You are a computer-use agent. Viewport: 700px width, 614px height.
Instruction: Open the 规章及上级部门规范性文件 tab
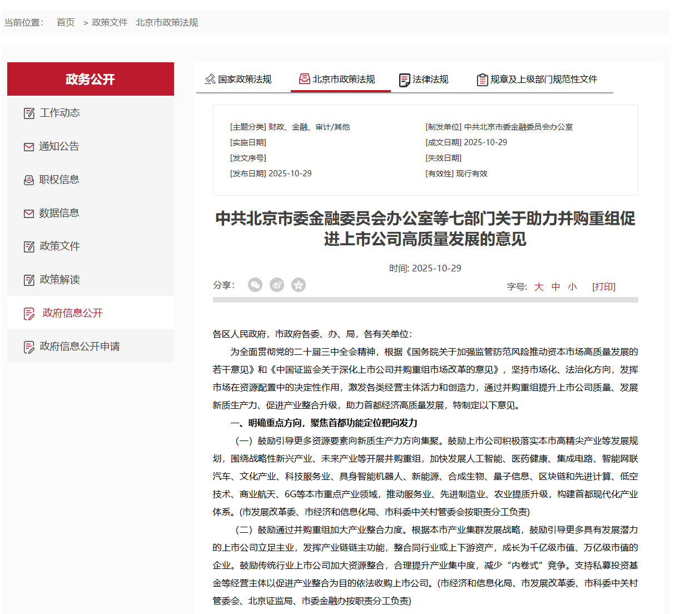tap(537, 80)
